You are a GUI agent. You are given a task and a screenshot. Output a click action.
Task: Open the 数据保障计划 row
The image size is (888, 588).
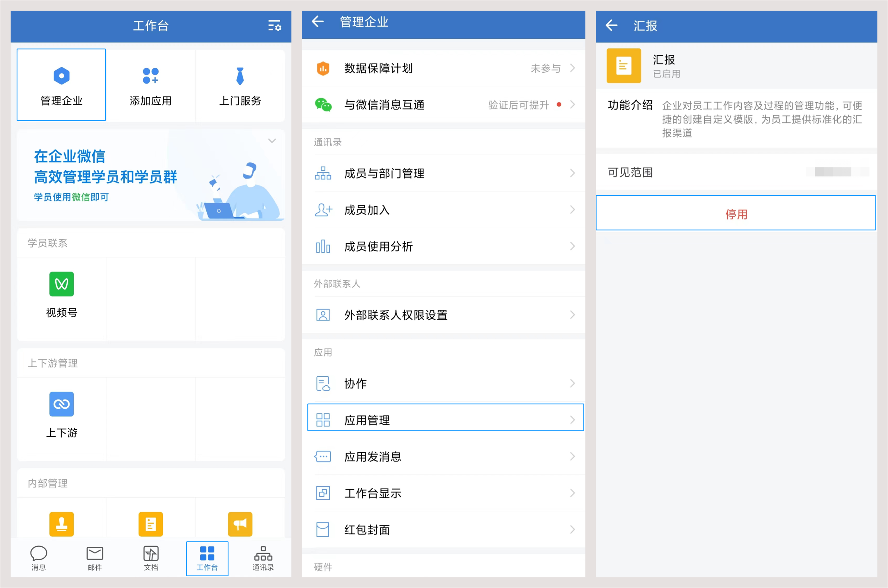coord(444,68)
